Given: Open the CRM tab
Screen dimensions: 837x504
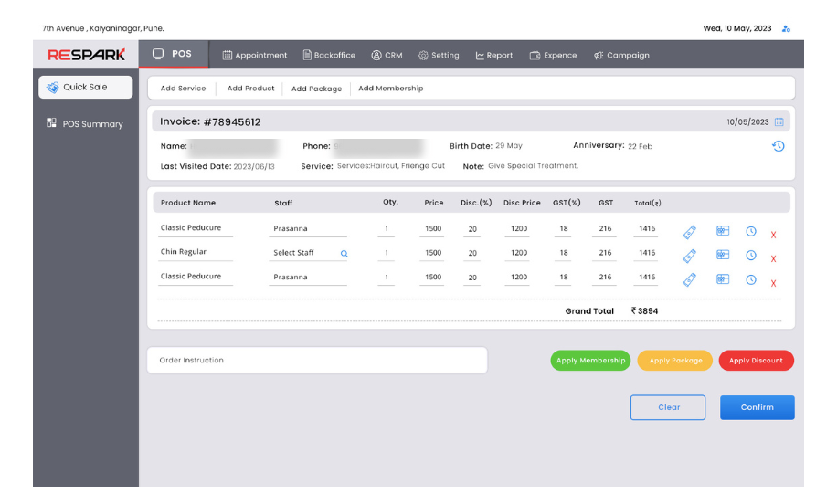Looking at the screenshot, I should click(x=387, y=56).
